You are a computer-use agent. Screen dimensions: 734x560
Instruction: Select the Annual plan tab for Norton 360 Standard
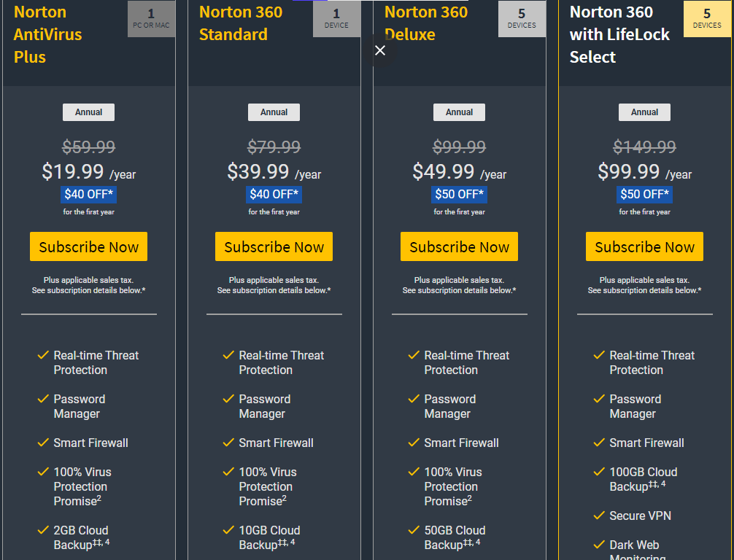tap(274, 112)
